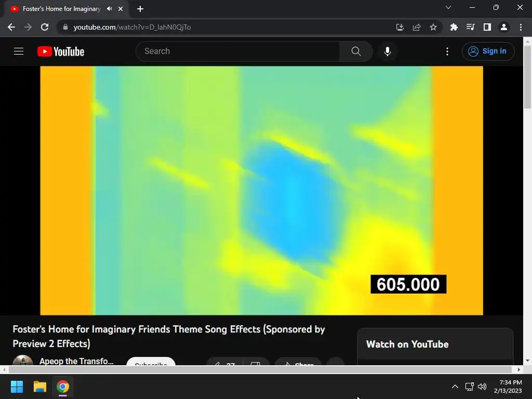Image resolution: width=532 pixels, height=399 pixels.
Task: Open the Chrome three-dot menu
Action: pyautogui.click(x=521, y=27)
